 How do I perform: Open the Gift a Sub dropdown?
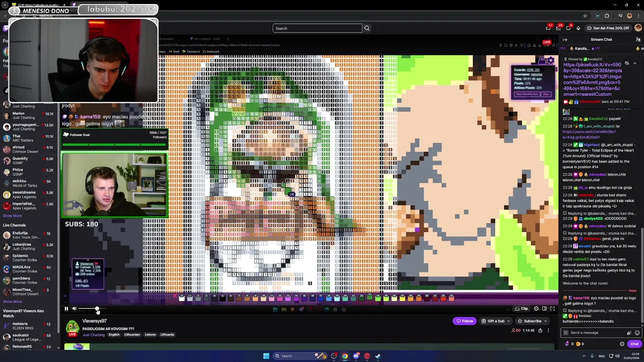point(496,321)
